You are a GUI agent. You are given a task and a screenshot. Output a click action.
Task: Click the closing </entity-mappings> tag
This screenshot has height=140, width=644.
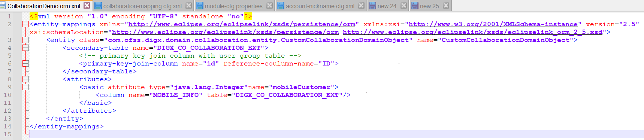(x=67, y=127)
